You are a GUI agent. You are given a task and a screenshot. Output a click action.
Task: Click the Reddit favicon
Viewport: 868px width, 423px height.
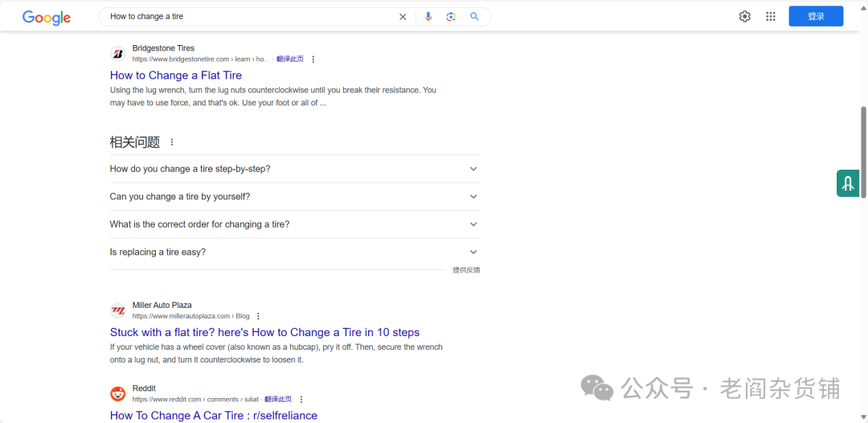(118, 394)
